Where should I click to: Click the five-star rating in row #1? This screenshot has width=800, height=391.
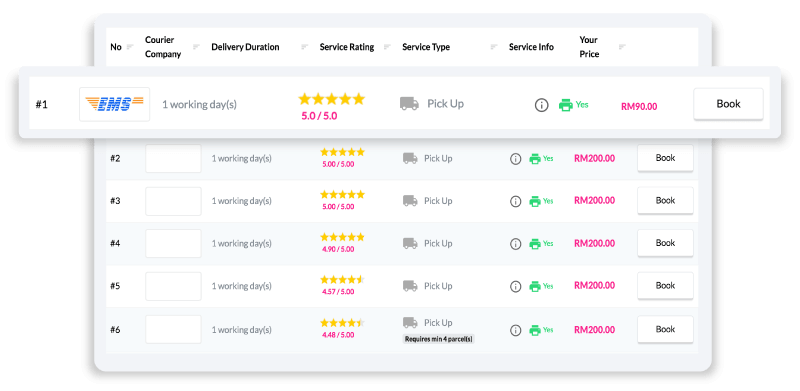[x=332, y=99]
